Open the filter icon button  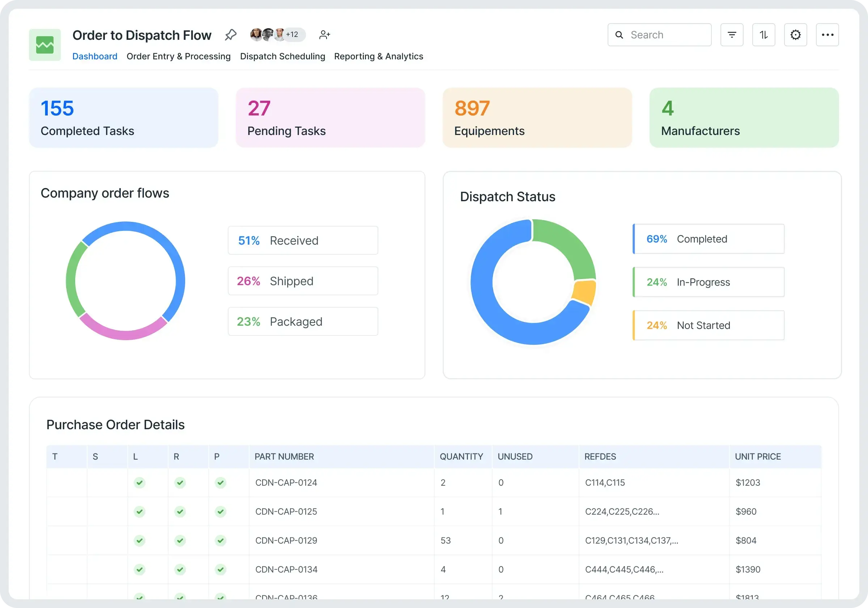(x=732, y=35)
